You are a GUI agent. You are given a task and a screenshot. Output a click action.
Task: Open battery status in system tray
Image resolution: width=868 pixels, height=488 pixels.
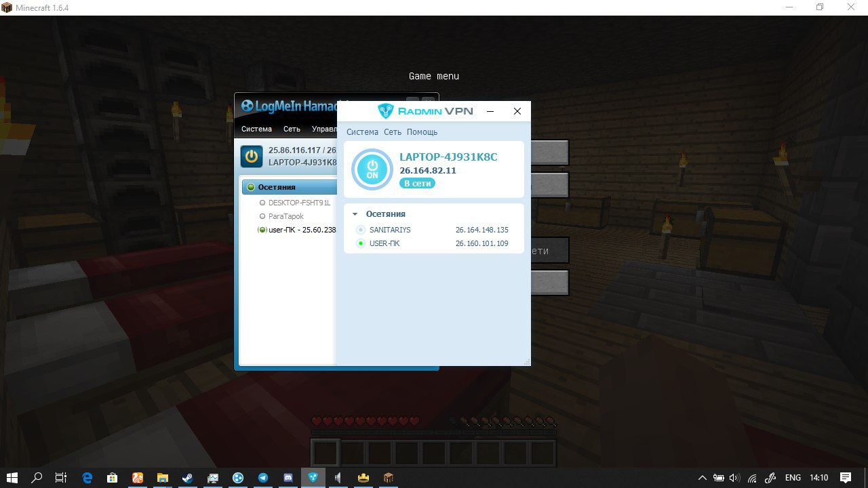(719, 477)
